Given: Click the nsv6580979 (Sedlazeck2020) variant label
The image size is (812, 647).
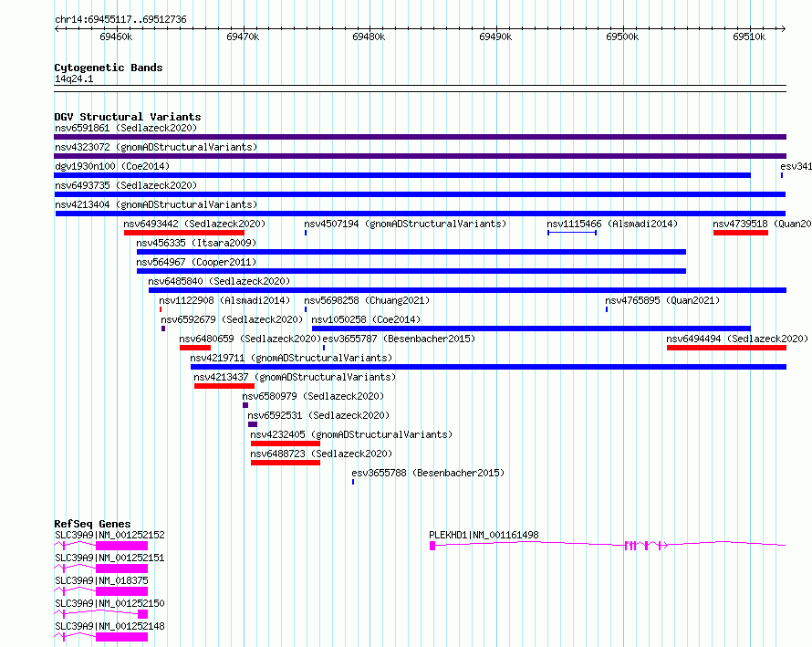Looking at the screenshot, I should point(313,396).
